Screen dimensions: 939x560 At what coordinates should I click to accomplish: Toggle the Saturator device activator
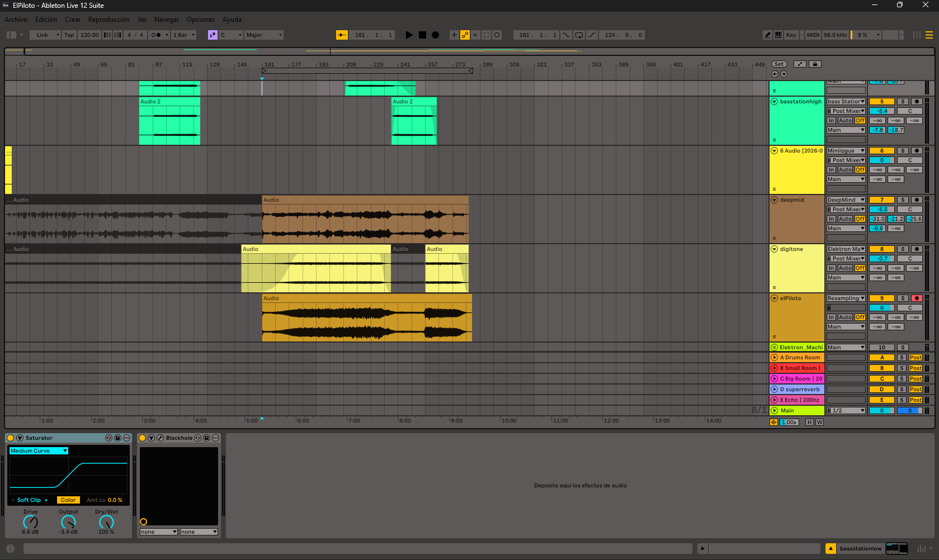pyautogui.click(x=11, y=438)
